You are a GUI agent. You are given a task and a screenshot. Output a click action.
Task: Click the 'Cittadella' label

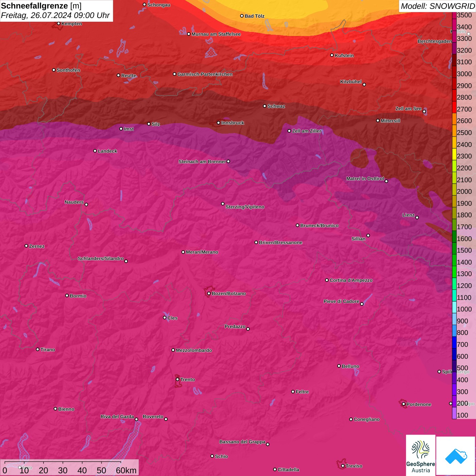click(288, 470)
